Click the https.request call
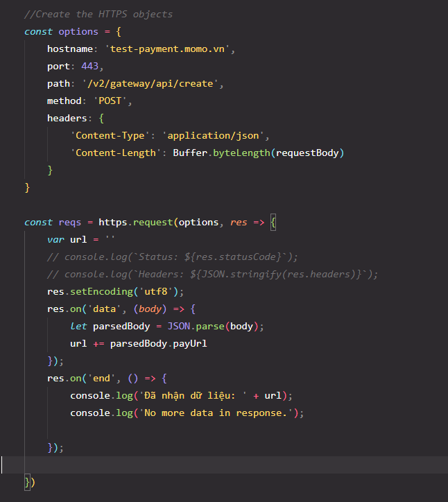 click(x=135, y=222)
